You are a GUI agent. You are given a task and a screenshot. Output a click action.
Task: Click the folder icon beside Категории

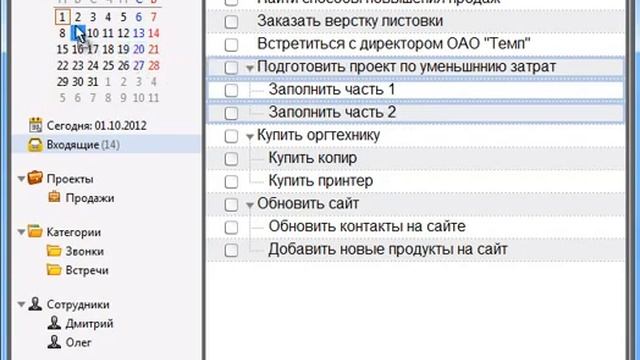coord(35,231)
